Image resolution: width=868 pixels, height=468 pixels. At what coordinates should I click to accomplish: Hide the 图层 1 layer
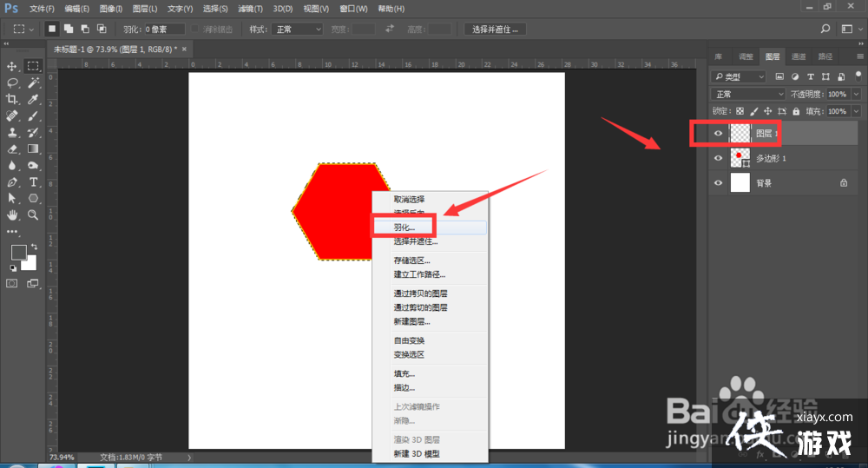point(718,134)
